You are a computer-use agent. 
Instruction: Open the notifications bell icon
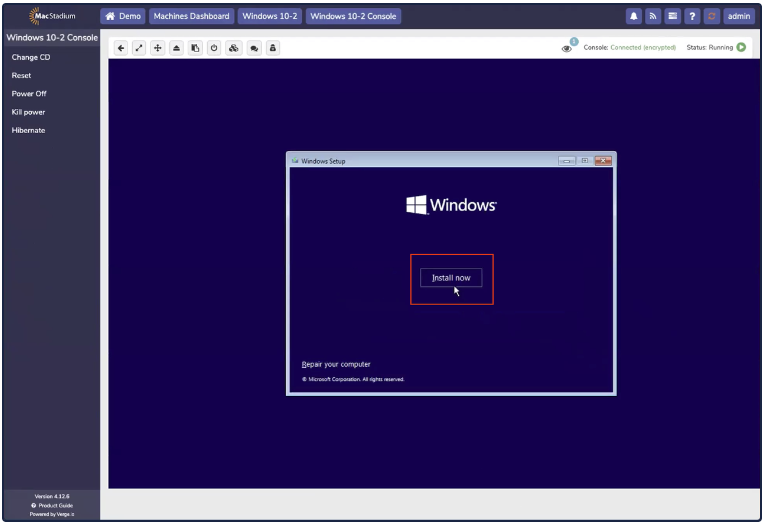click(x=634, y=16)
